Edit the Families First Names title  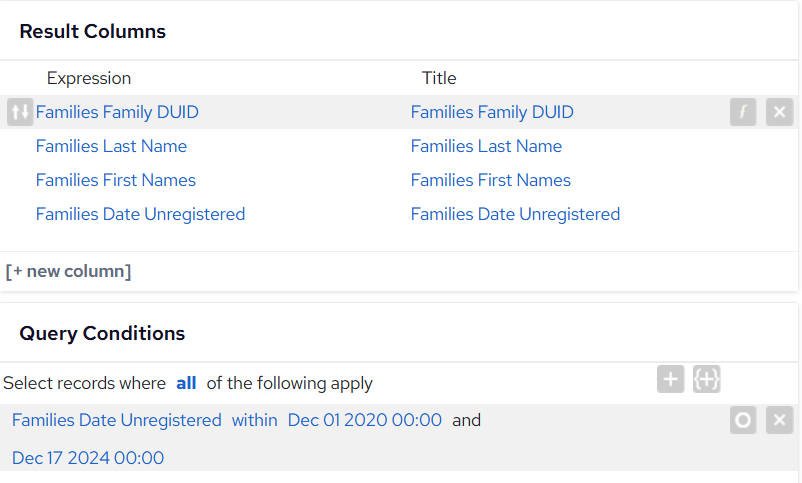[x=491, y=180]
